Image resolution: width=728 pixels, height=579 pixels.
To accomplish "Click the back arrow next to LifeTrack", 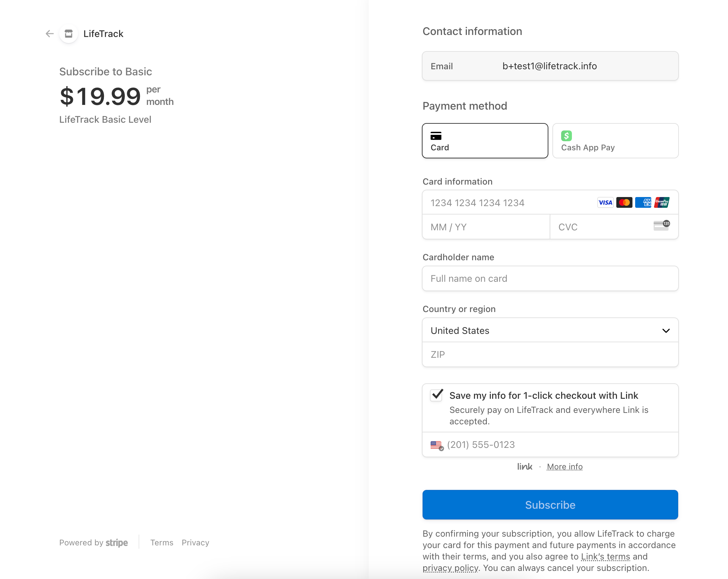I will coord(50,34).
